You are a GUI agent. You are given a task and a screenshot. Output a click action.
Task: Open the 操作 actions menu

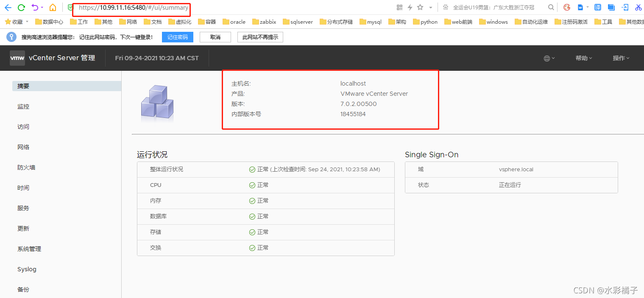(621, 58)
